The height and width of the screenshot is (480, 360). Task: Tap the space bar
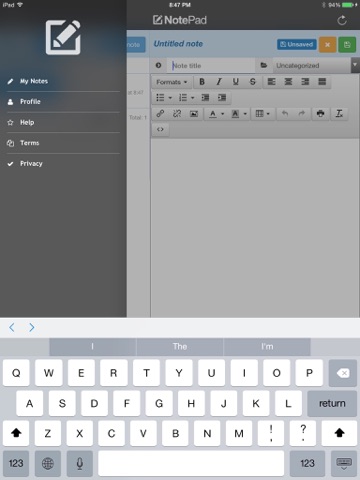[x=191, y=463]
